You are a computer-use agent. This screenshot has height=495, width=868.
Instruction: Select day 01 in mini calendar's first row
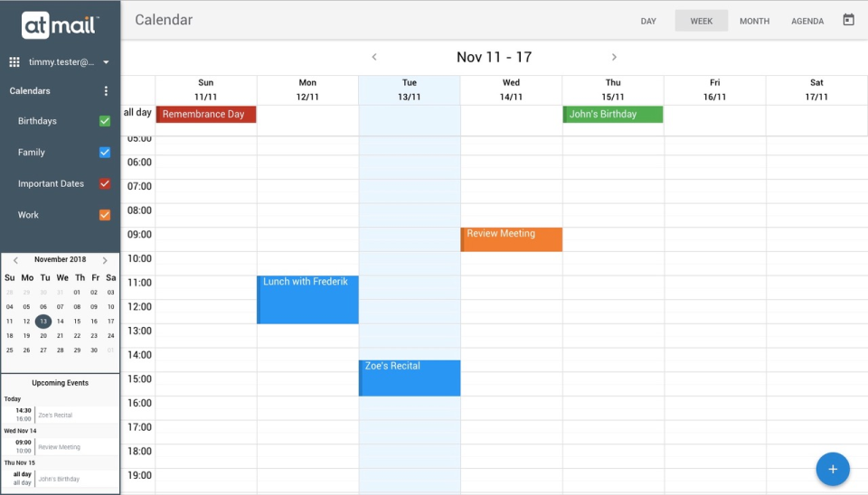point(77,293)
